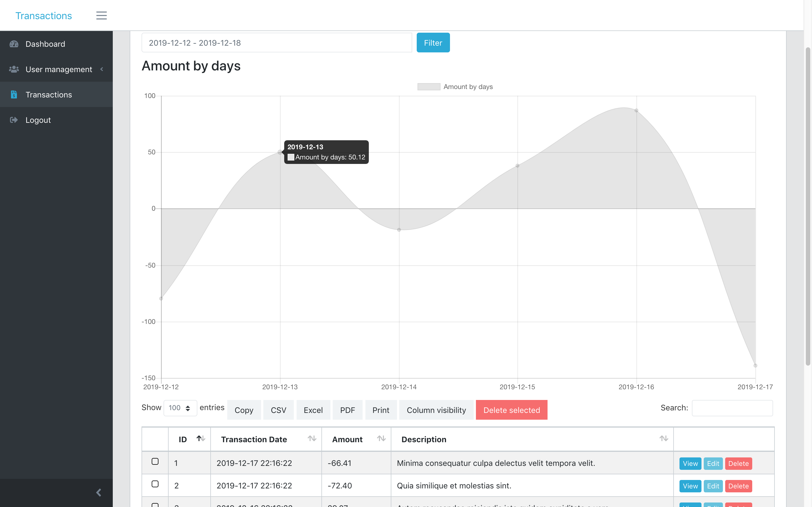Open the Dashboard via its gauge icon
Viewport: 812px width, 507px height.
click(x=14, y=44)
